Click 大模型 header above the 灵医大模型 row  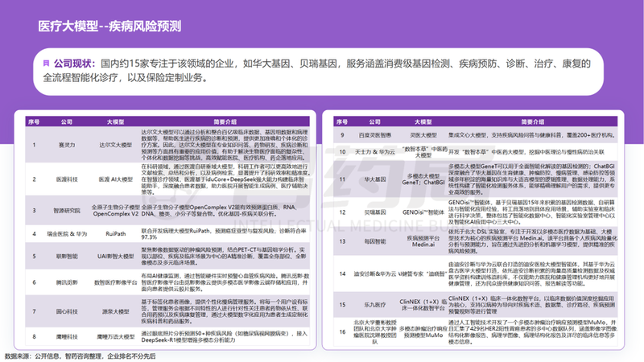point(423,122)
